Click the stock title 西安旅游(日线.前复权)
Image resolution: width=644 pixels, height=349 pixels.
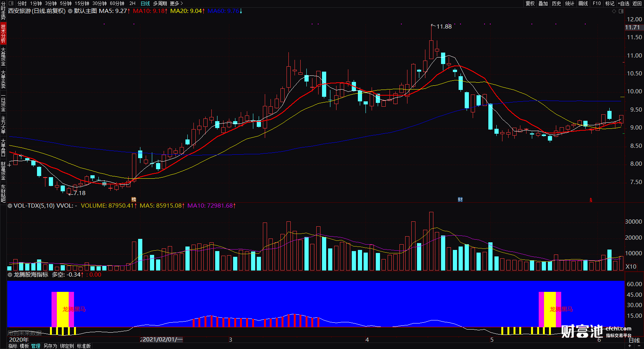(37, 11)
